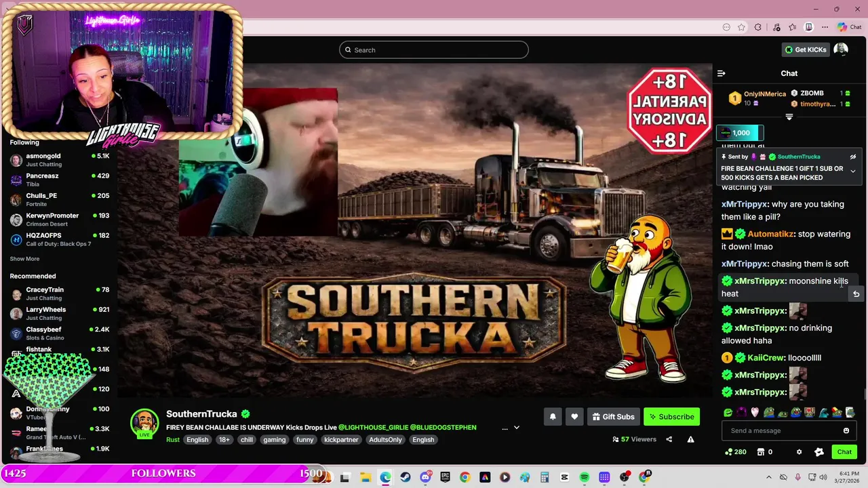Open Gift Subs
The height and width of the screenshot is (488, 868).
click(x=613, y=417)
